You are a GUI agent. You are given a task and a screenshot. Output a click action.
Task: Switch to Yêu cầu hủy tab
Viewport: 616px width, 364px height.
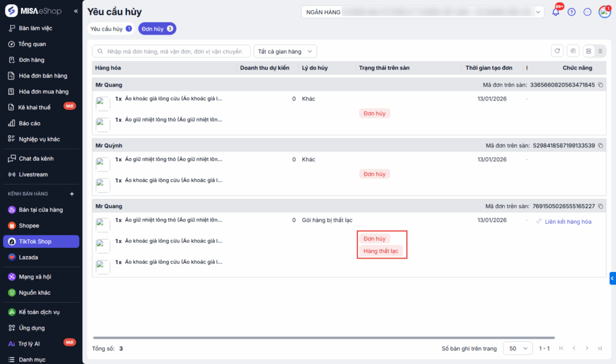click(x=111, y=29)
